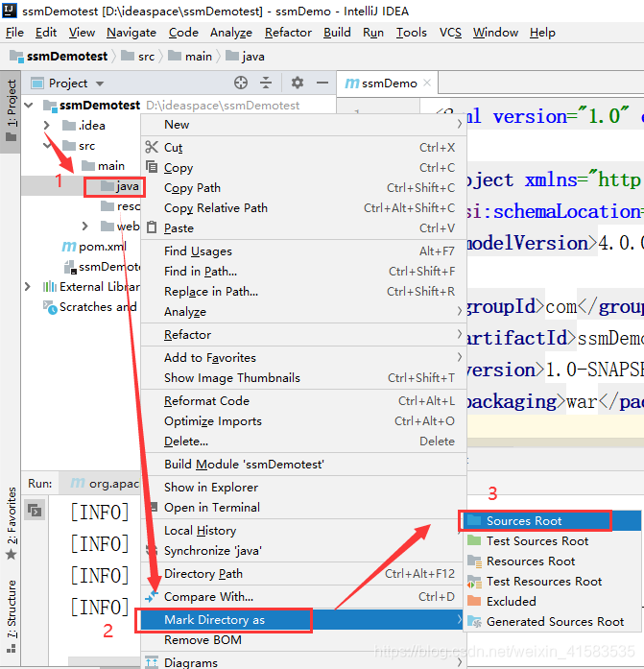Open Project panel settings gear
This screenshot has width=644, height=669.
(298, 84)
